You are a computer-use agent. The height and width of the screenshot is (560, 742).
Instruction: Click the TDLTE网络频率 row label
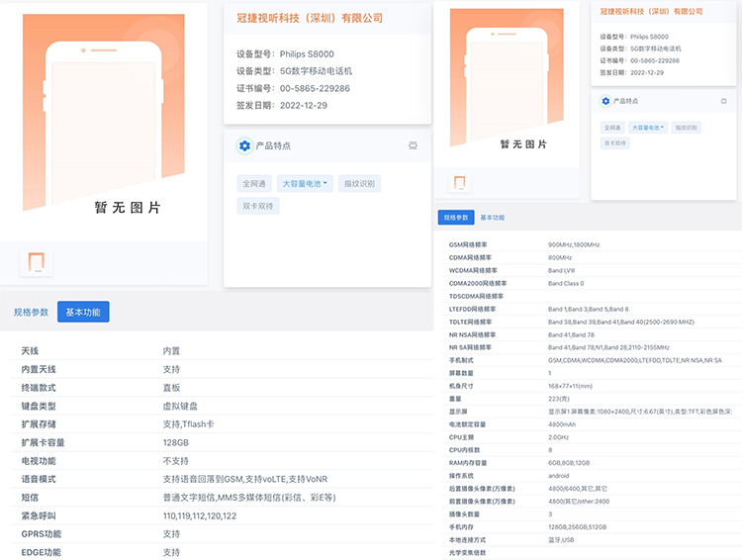click(470, 322)
